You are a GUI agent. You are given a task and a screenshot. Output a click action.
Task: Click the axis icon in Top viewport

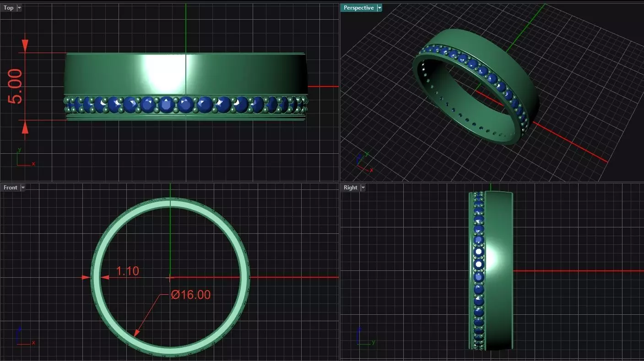(26, 157)
